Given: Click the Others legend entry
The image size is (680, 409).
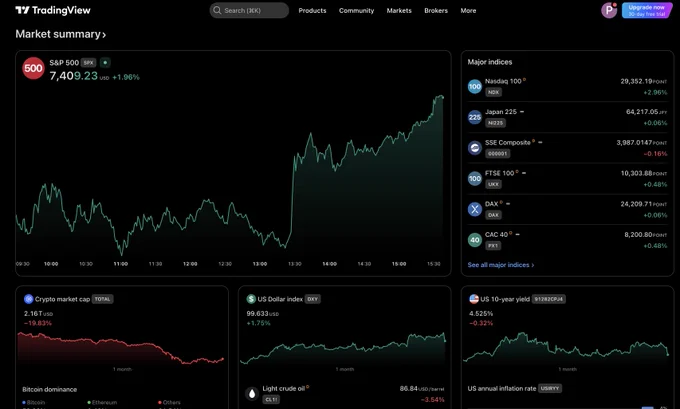Looking at the screenshot, I should tap(169, 402).
